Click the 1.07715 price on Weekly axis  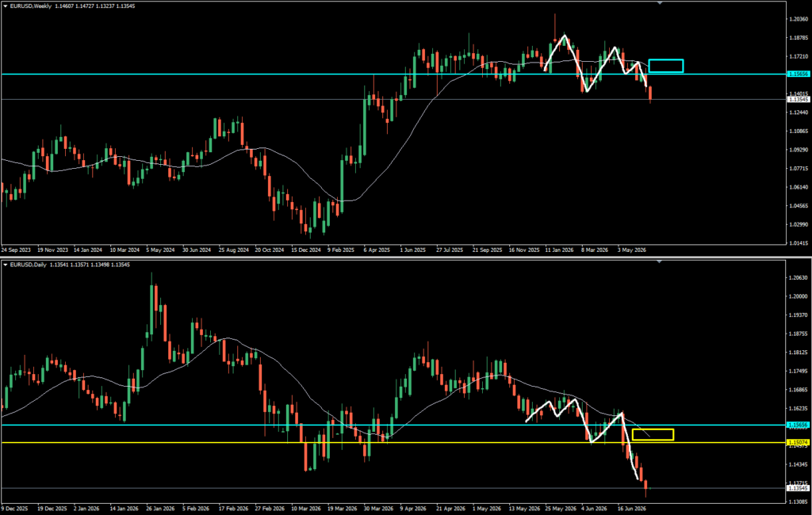tap(799, 168)
